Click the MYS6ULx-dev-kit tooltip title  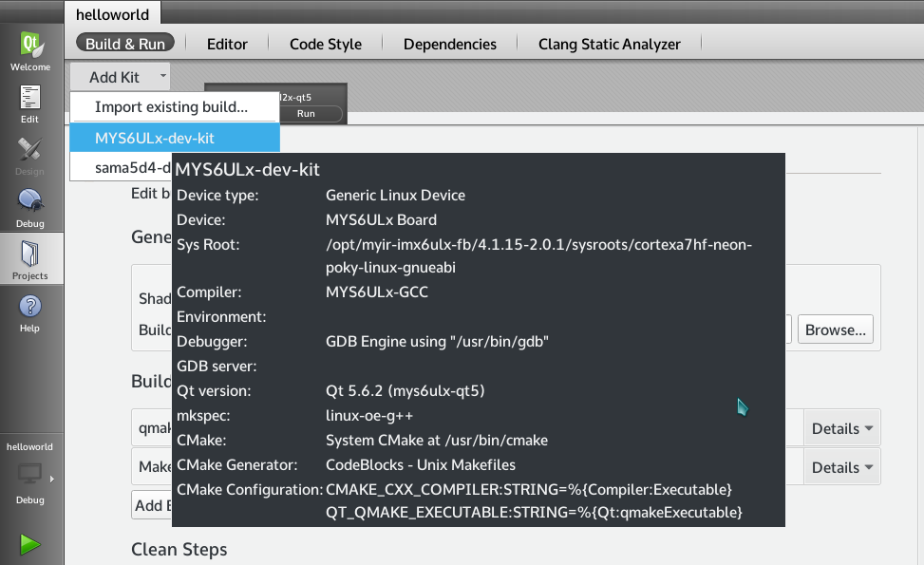(248, 170)
